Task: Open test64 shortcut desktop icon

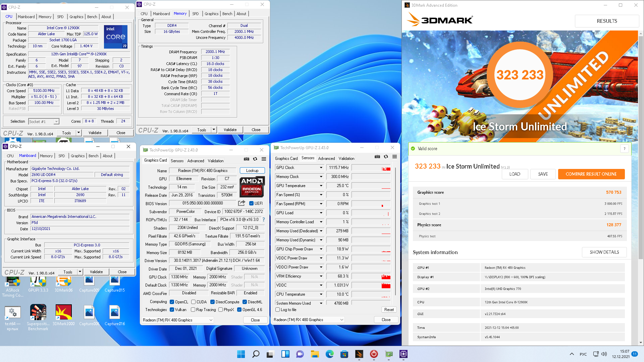Action: click(13, 317)
